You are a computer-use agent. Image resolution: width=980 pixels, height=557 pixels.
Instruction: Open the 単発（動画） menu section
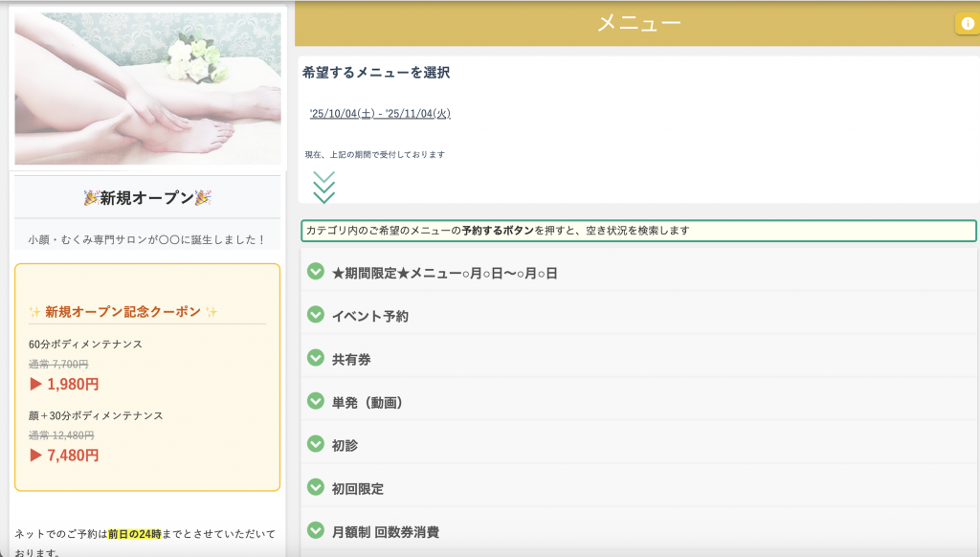(367, 402)
